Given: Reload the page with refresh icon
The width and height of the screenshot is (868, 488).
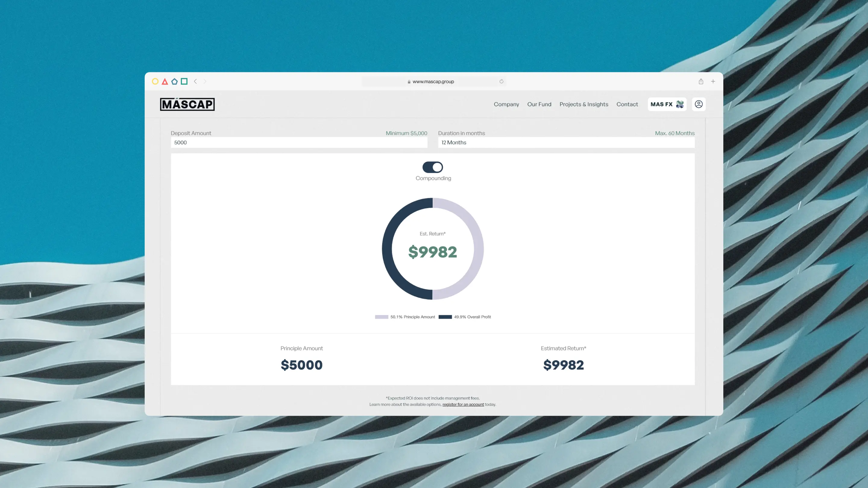Looking at the screenshot, I should 502,82.
